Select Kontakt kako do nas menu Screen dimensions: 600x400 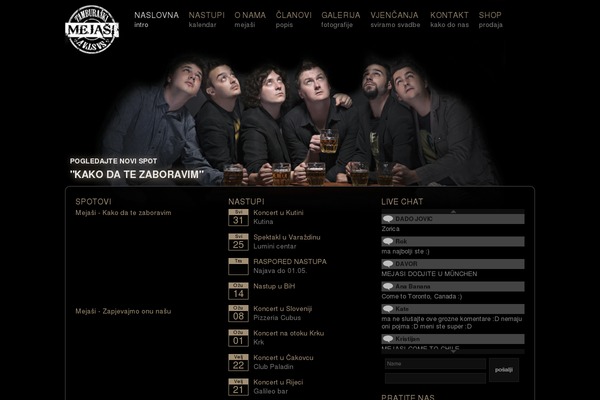pos(449,19)
